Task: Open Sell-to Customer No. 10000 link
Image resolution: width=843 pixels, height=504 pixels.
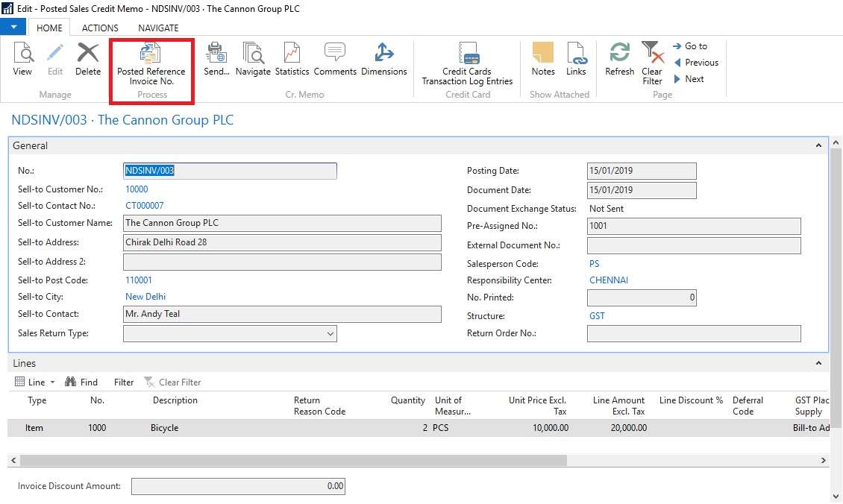Action: coord(137,189)
